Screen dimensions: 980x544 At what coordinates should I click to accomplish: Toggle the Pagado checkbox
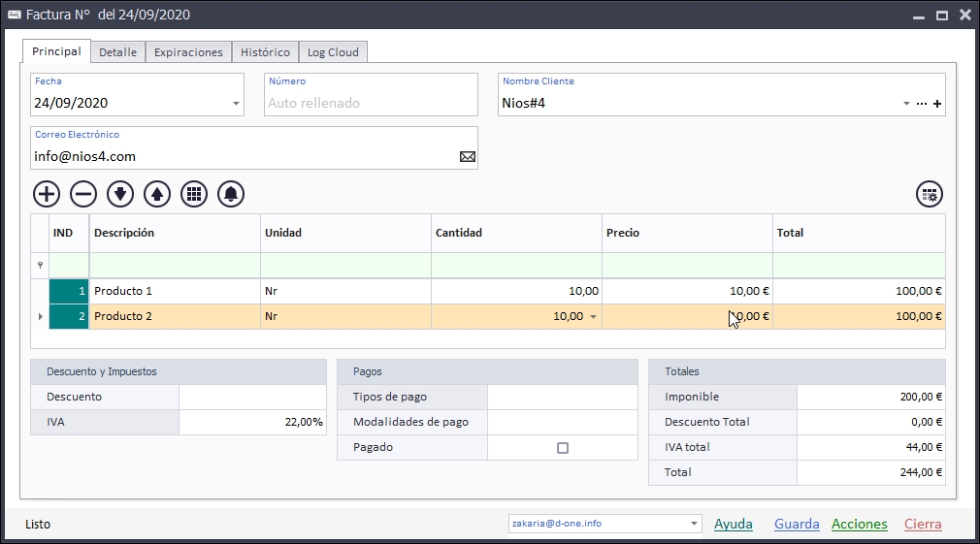[x=563, y=448]
